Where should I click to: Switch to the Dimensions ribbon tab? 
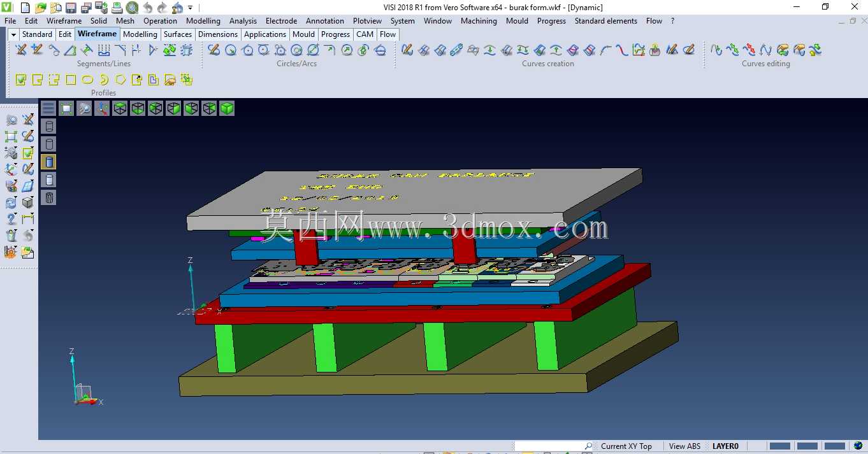pyautogui.click(x=218, y=34)
